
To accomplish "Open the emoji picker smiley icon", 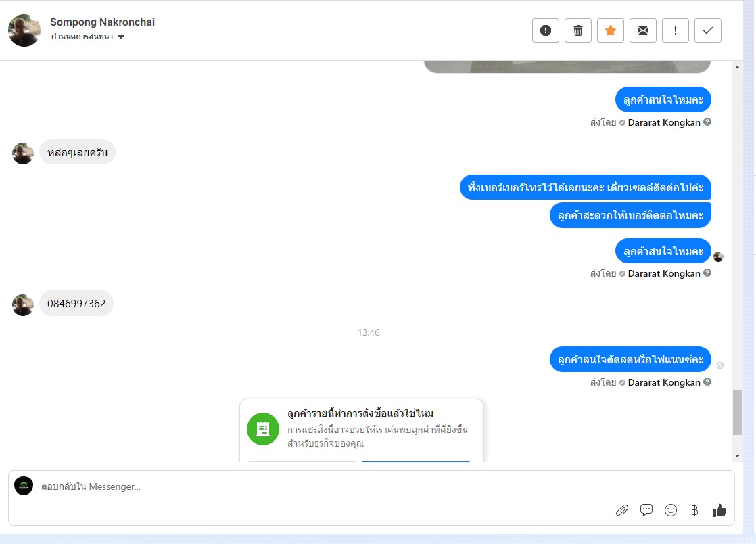I will [671, 510].
